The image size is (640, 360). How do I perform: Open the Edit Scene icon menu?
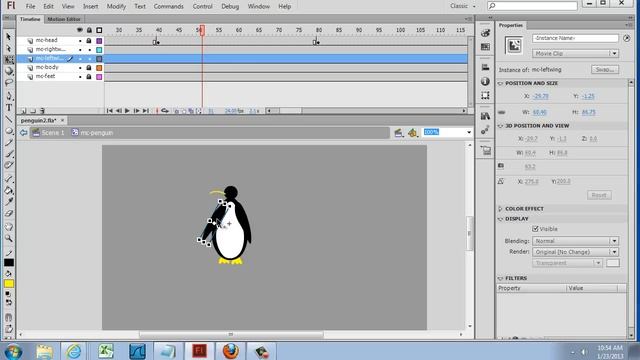click(399, 133)
